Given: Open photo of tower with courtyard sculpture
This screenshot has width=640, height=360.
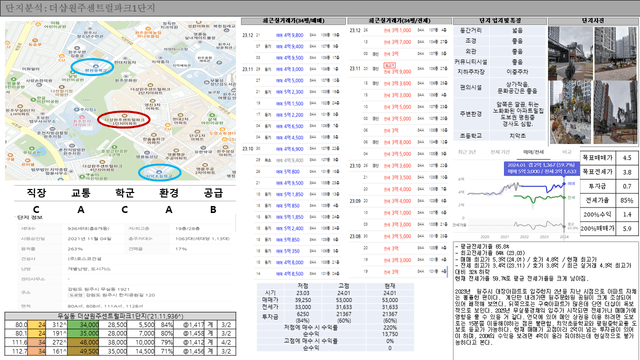Looking at the screenshot, I should click(615, 112).
